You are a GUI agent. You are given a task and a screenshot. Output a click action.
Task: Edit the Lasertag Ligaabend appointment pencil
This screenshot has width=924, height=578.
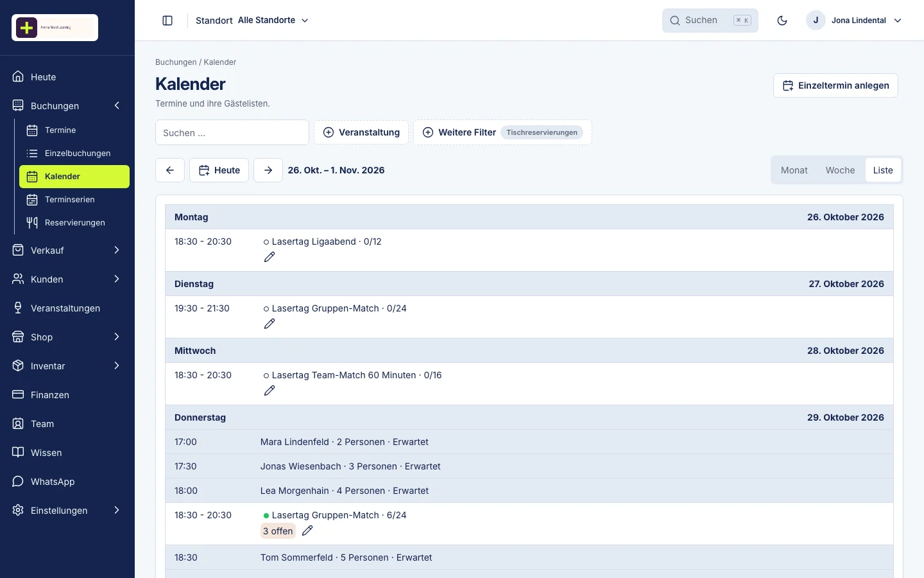click(x=269, y=257)
